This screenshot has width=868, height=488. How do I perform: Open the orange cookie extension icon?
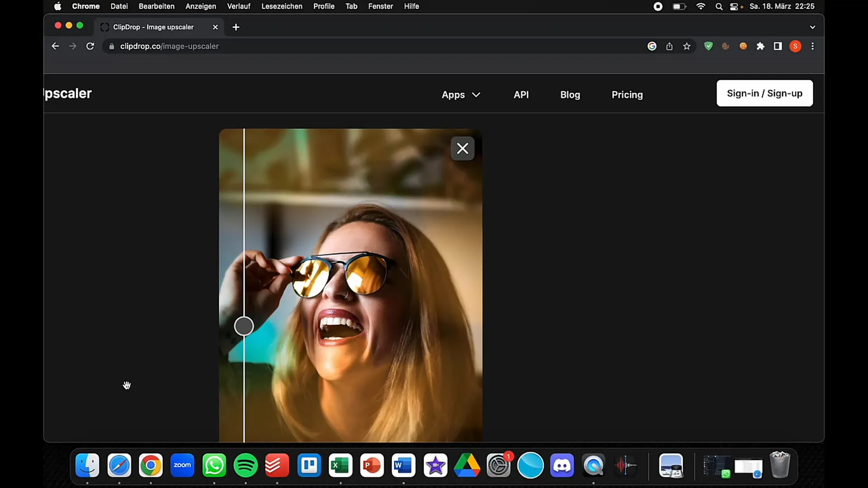click(743, 46)
